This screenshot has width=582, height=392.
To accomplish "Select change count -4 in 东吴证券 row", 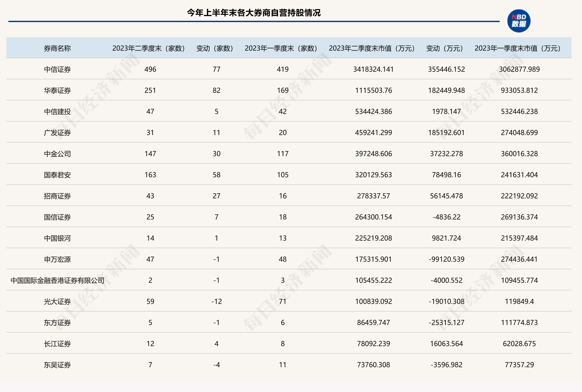I will [x=216, y=365].
